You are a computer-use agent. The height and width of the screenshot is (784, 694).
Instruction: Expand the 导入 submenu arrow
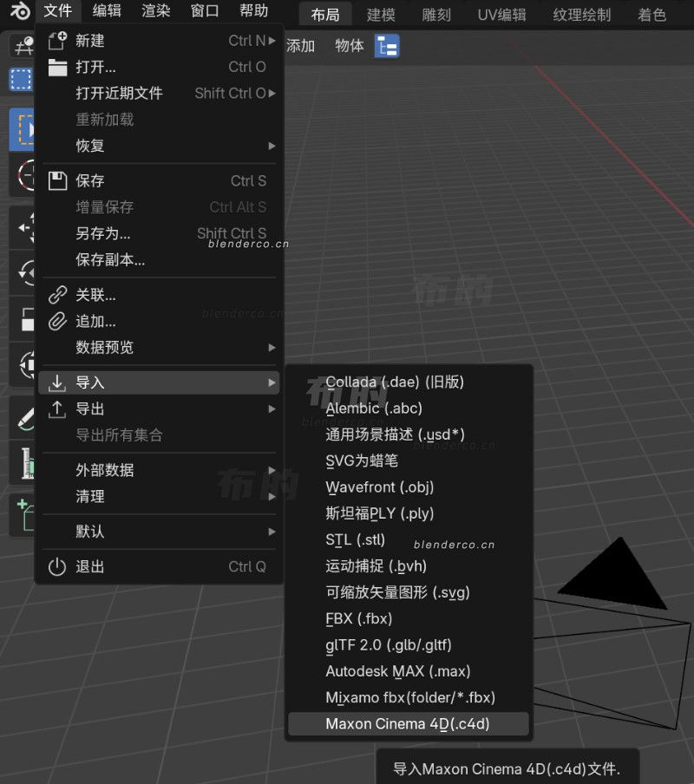[272, 382]
